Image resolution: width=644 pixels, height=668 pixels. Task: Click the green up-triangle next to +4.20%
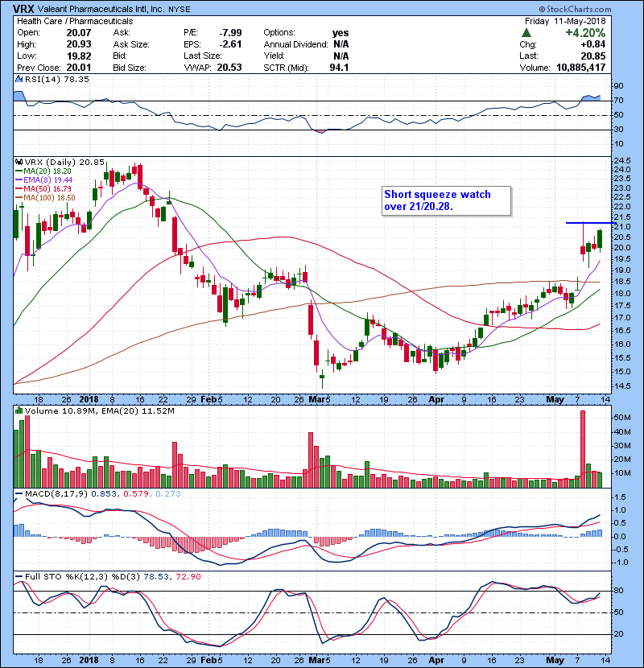click(x=526, y=33)
